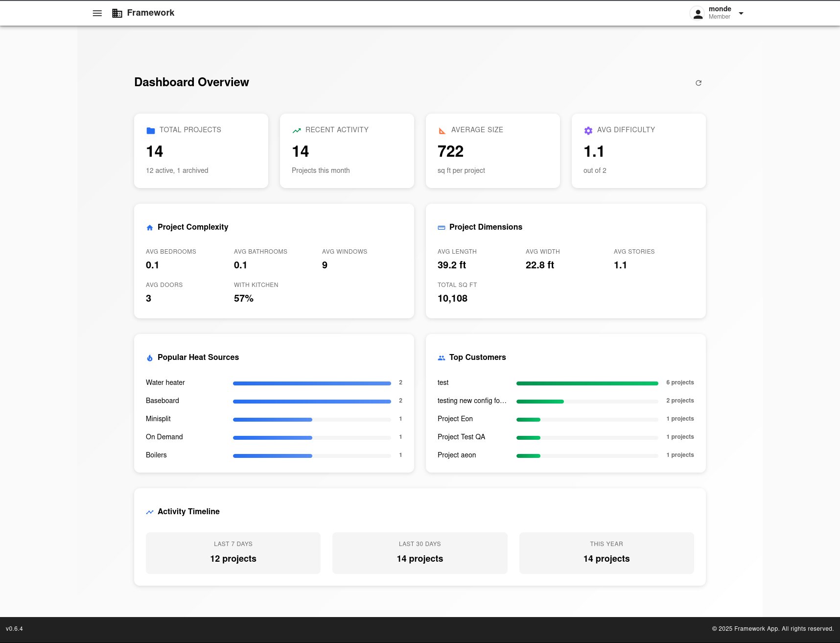
Task: Click the Minisplit progress bar
Action: pyautogui.click(x=312, y=420)
